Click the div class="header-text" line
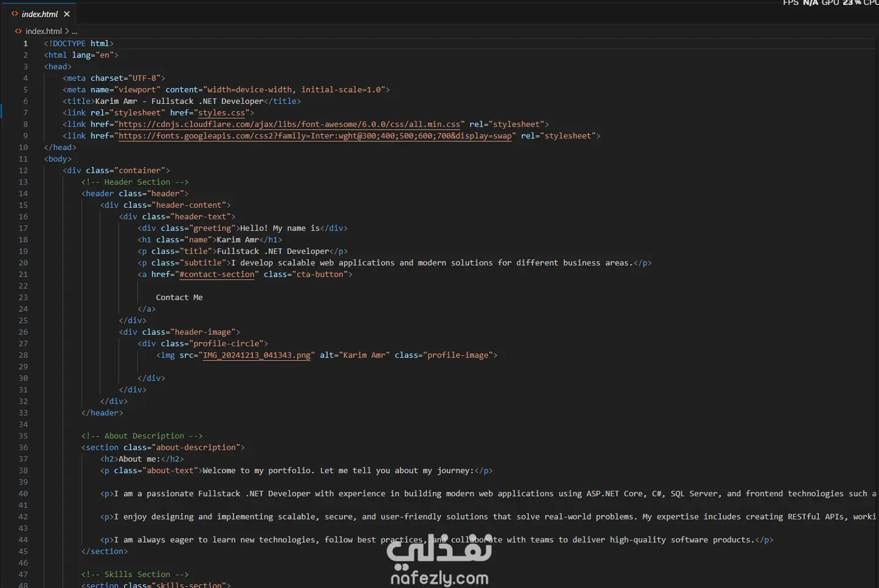 pos(177,217)
